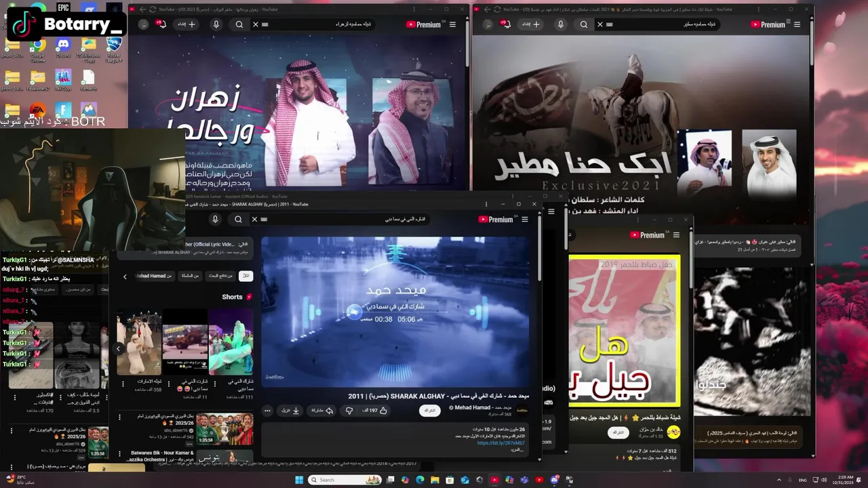The image size is (868, 488).
Task: Click the microphone voice-search icon in SHARAK ALGHAY window
Action: 215,219
